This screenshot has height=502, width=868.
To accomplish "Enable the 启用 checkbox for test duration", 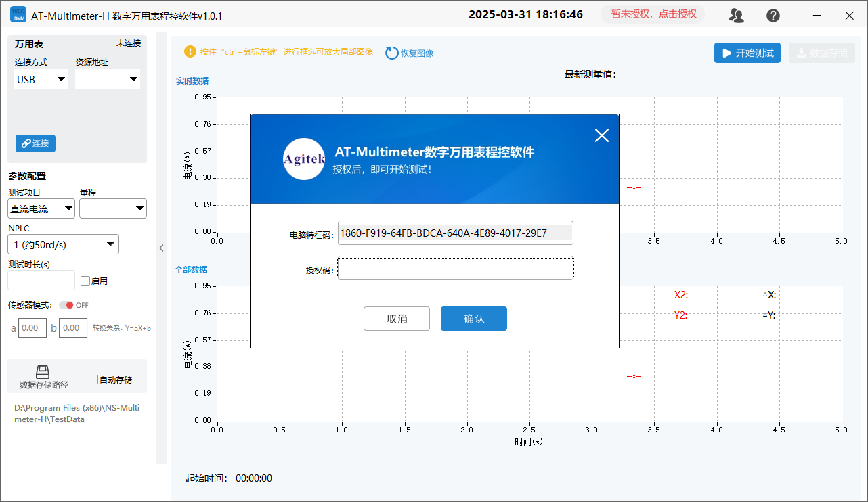I will click(x=85, y=280).
